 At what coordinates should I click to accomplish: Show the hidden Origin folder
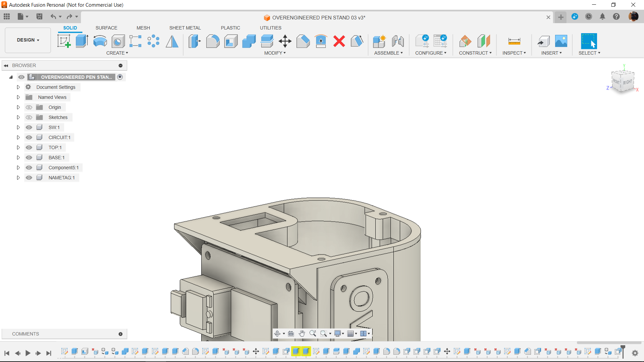29,107
